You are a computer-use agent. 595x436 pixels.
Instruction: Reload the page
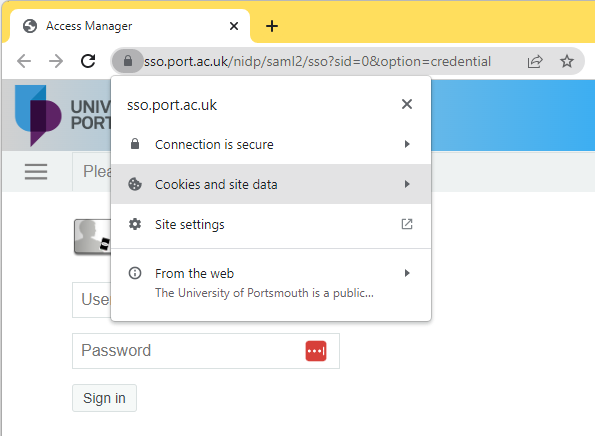click(88, 61)
